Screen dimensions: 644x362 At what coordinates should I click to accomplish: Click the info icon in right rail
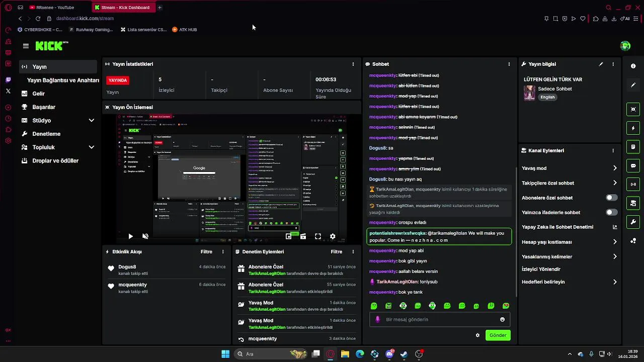[x=633, y=66]
